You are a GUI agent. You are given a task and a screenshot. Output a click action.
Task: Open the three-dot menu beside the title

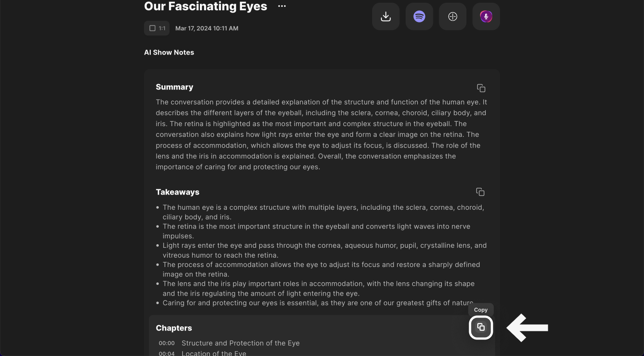tap(282, 6)
